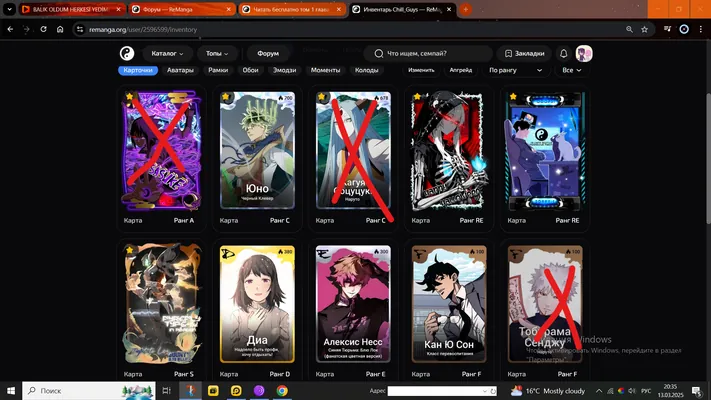711x400 pixels.
Task: Click the taskbar Адрес input field
Action: tap(434, 391)
